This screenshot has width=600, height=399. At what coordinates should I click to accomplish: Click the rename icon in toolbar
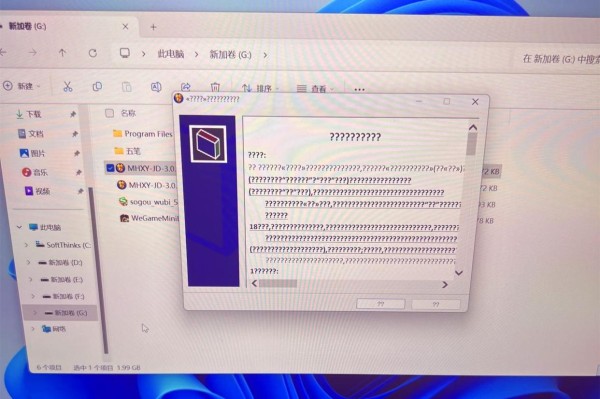[156, 87]
